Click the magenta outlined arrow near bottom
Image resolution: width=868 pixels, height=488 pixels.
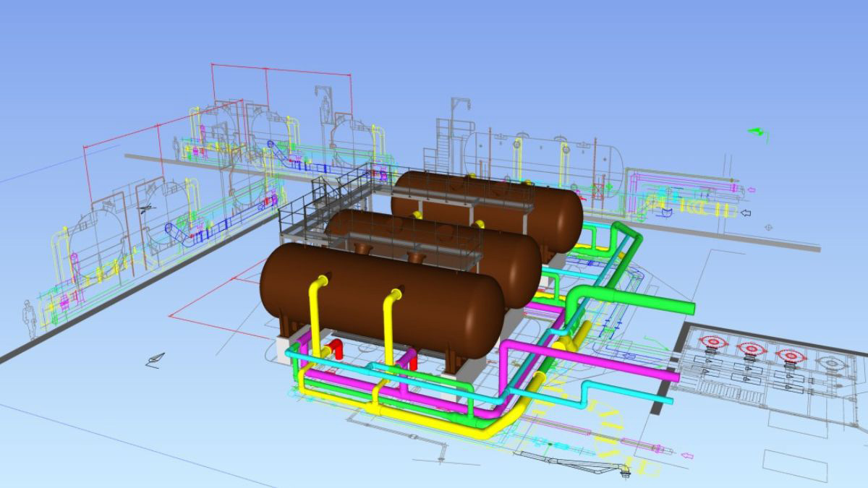click(687, 455)
